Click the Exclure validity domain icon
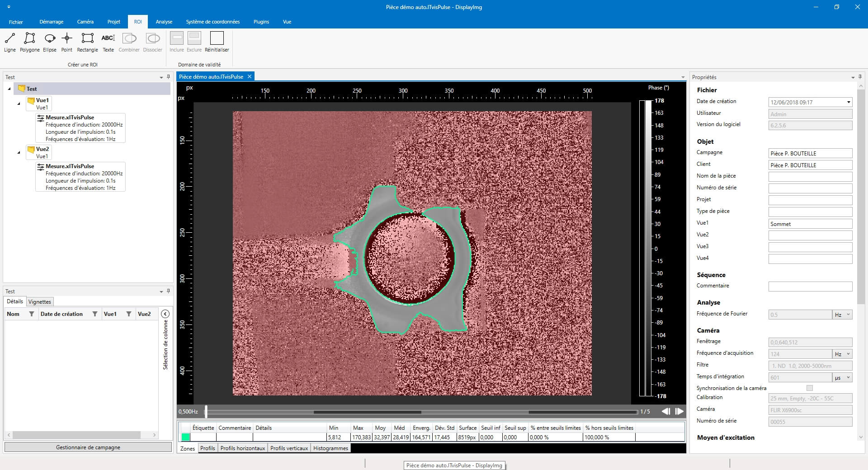The width and height of the screenshot is (868, 470). tap(194, 42)
